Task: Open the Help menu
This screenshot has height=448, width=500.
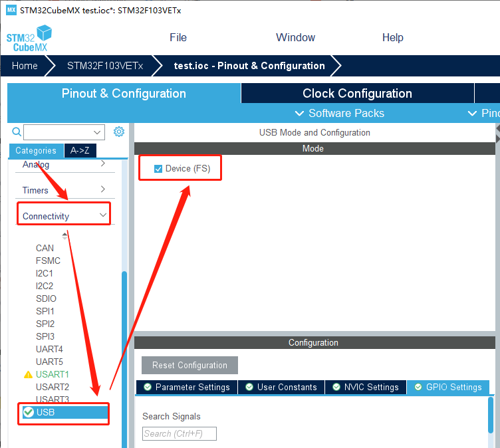Action: point(393,38)
